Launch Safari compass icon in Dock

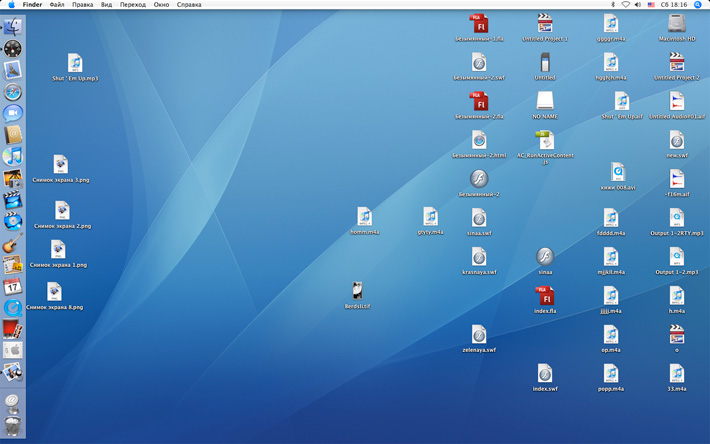13,92
